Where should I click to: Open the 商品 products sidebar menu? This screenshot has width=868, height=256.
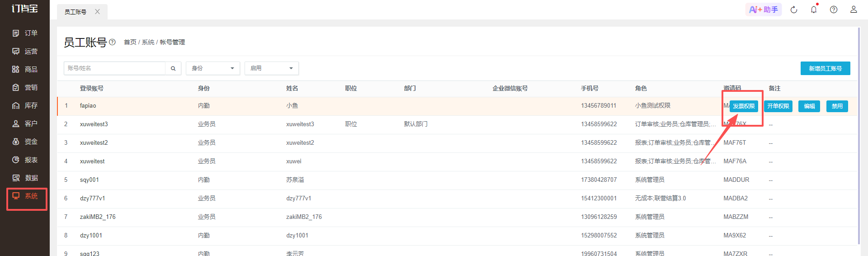point(25,69)
